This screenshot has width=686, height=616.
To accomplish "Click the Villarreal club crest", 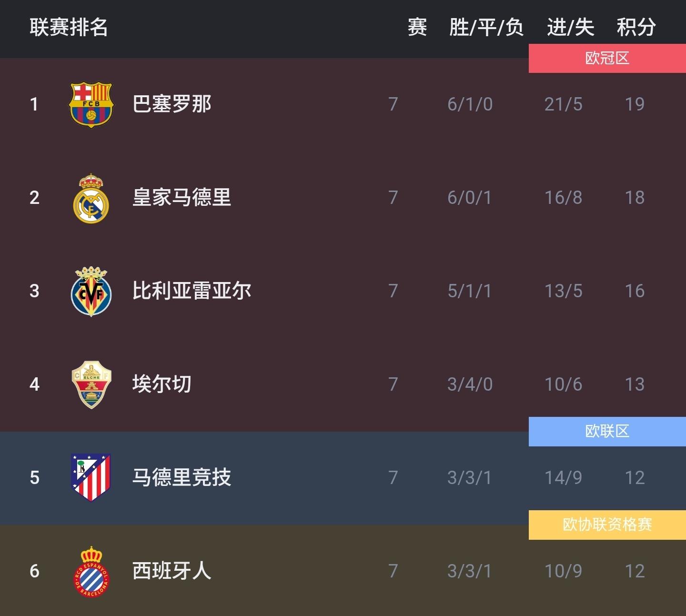I will coord(91,291).
